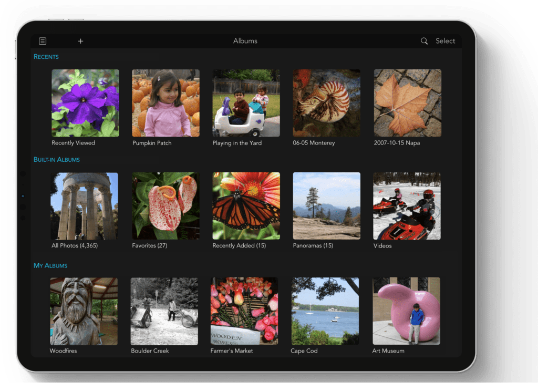The height and width of the screenshot is (392, 538).
Task: Click the 'Recently Viewed' label
Action: tap(74, 143)
